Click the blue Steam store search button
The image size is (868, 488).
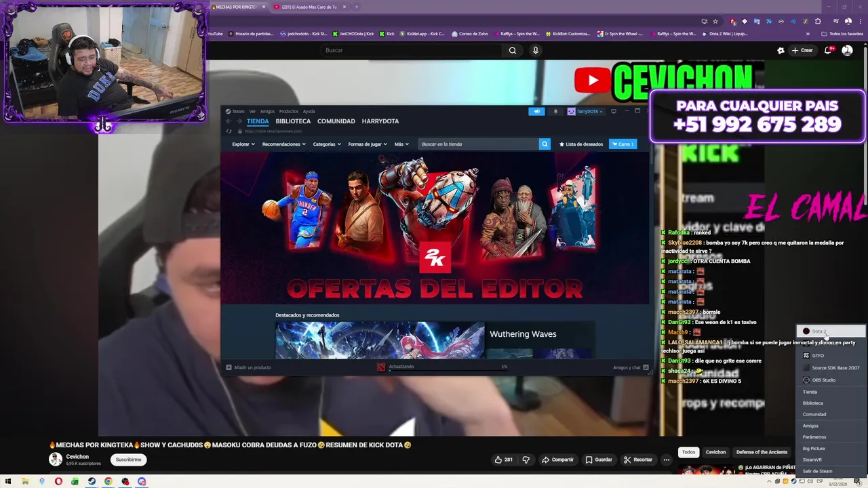pos(545,144)
